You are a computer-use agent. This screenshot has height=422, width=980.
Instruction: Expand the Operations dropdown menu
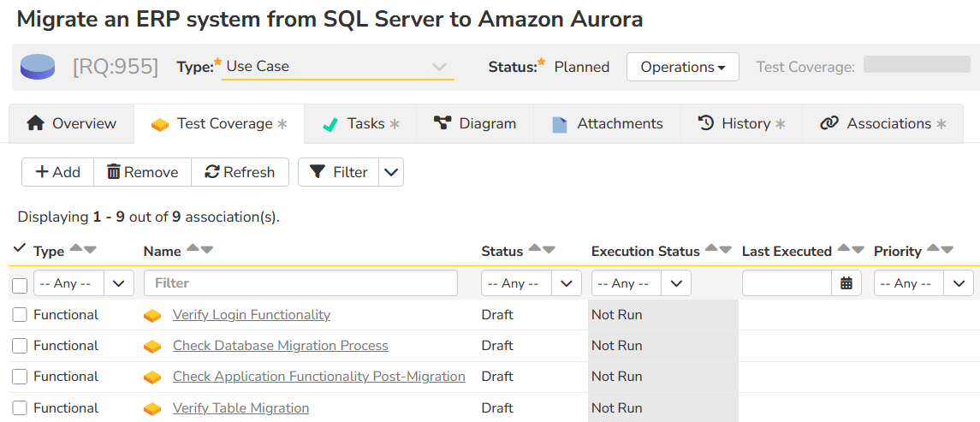coord(682,67)
